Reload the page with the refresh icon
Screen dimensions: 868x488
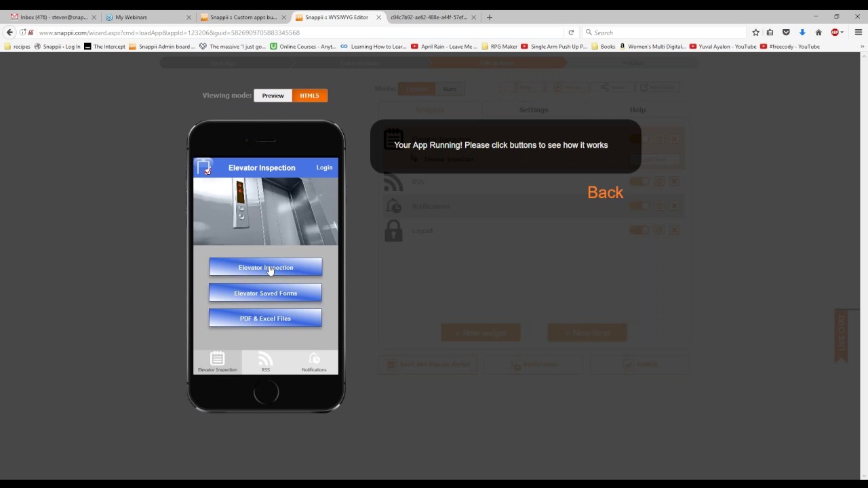571,33
